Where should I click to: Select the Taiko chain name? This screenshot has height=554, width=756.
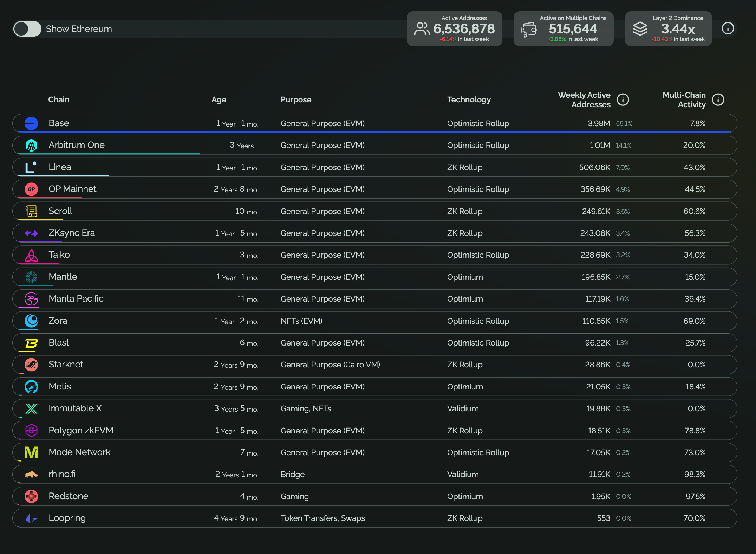tap(59, 255)
